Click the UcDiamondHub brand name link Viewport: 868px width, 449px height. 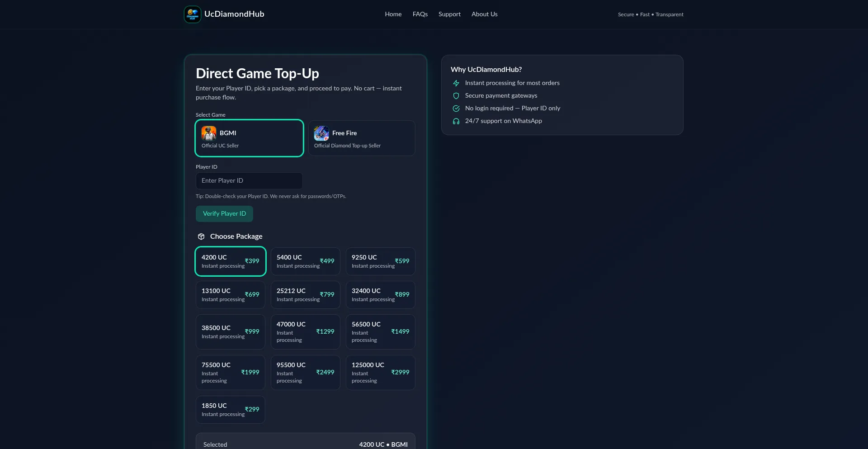(234, 14)
